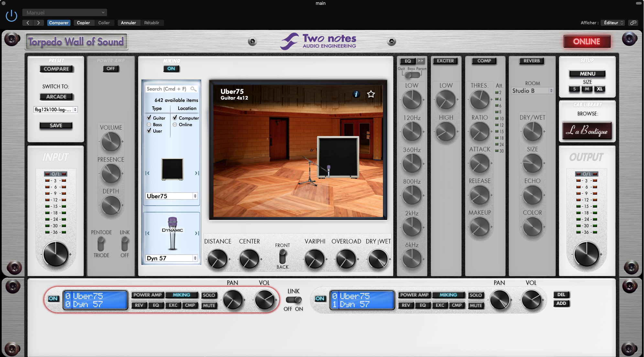Jump to last microphone arrow
The width and height of the screenshot is (644, 357).
(x=197, y=233)
